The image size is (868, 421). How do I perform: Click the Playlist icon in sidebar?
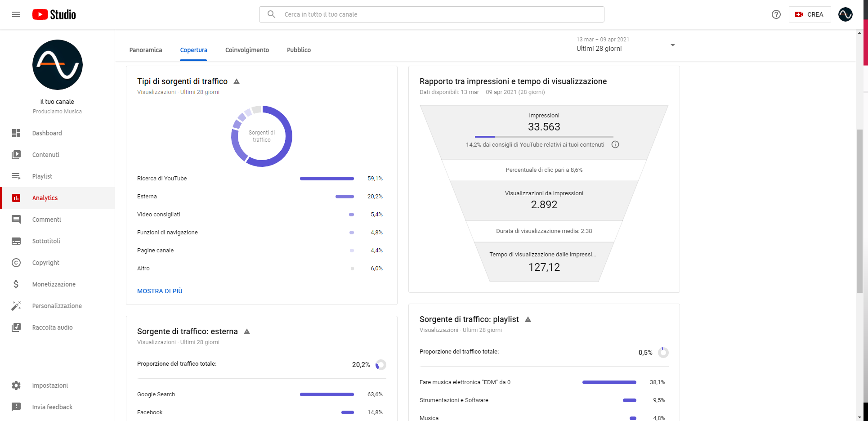click(16, 176)
